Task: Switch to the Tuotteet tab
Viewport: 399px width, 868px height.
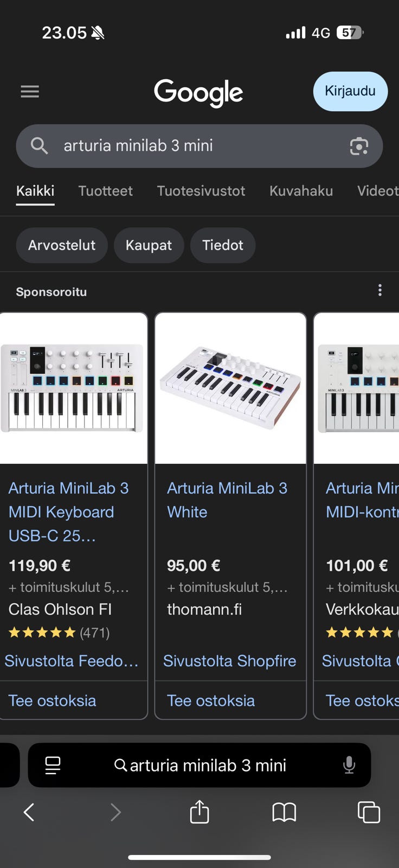Action: [106, 191]
